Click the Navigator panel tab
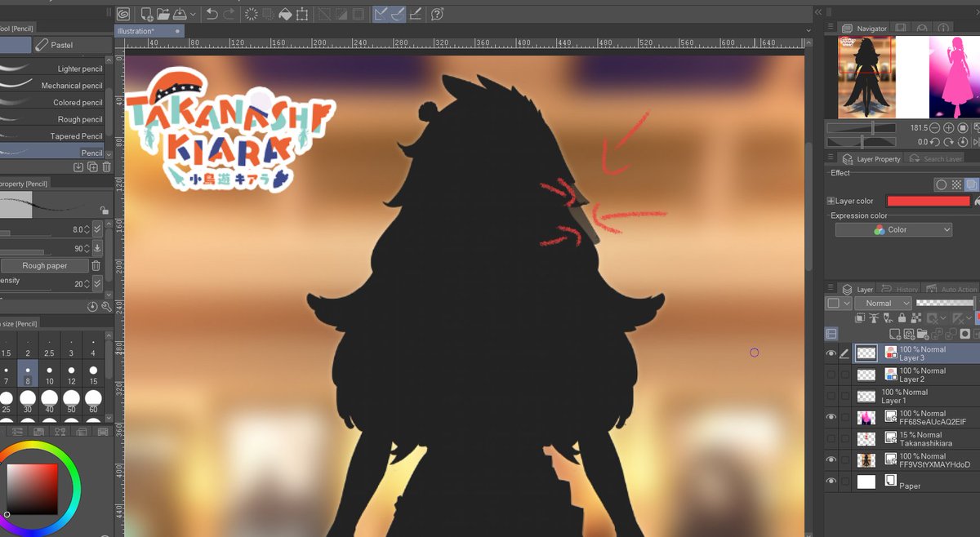 click(x=866, y=28)
